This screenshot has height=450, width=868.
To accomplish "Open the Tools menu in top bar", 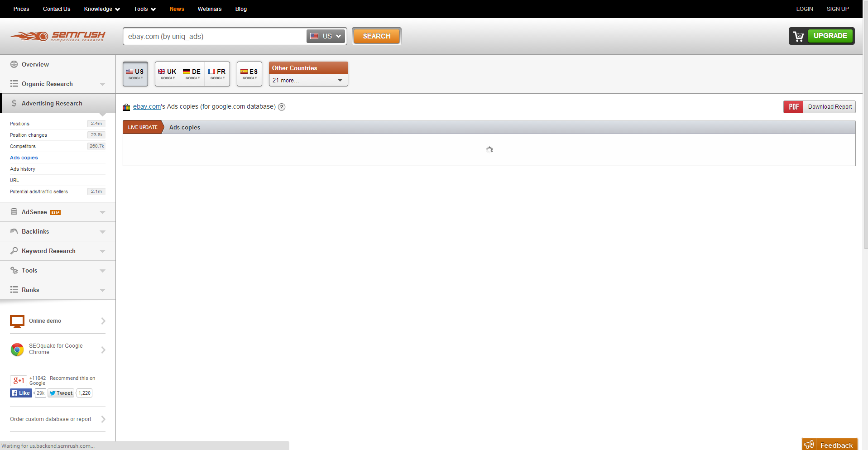I will tap(145, 9).
